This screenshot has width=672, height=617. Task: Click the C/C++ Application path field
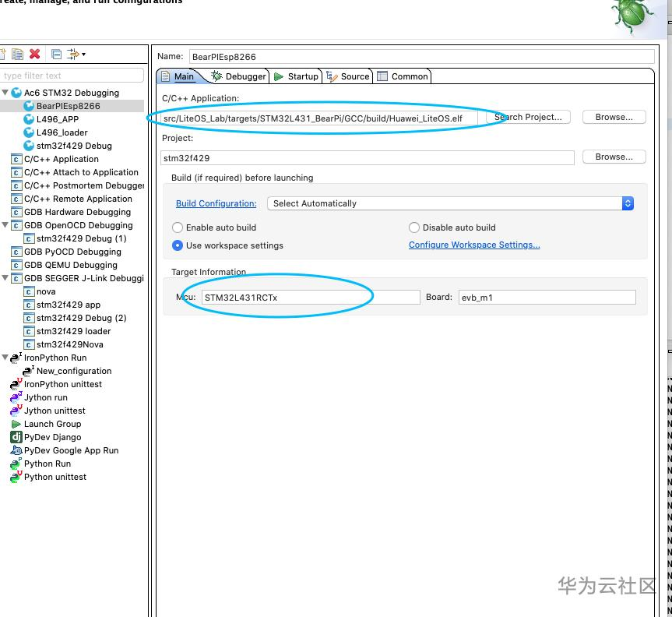point(319,118)
